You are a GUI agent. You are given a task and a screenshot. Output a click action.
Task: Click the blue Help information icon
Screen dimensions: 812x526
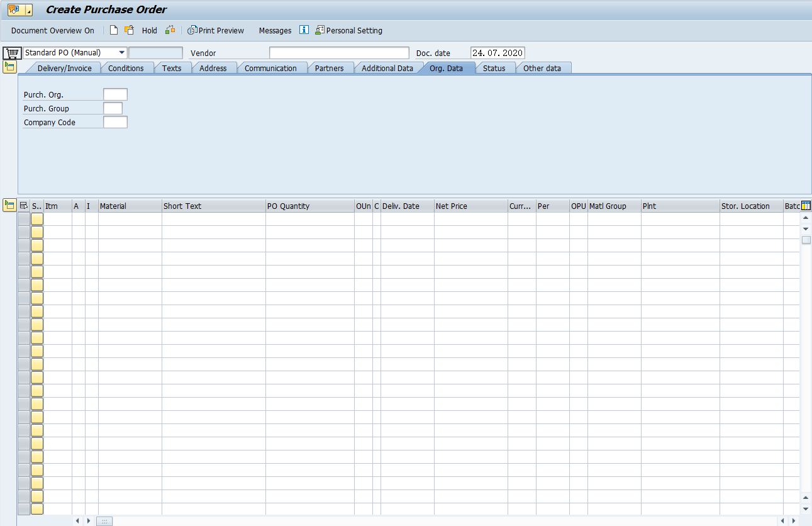303,30
